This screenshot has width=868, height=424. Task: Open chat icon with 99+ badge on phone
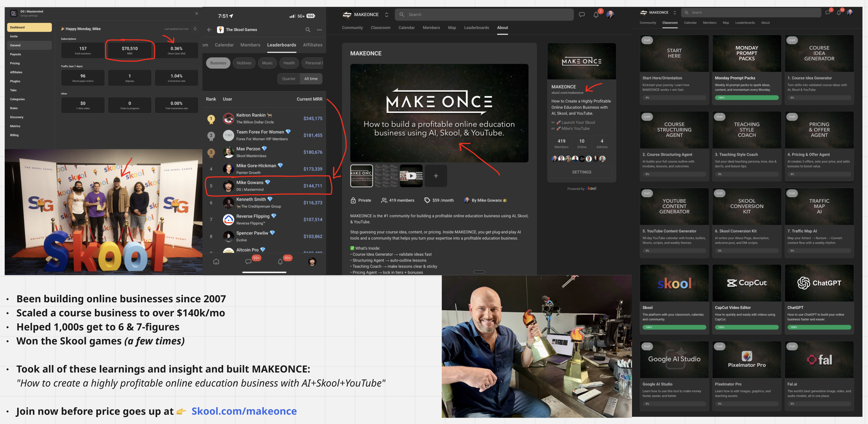pos(248,261)
